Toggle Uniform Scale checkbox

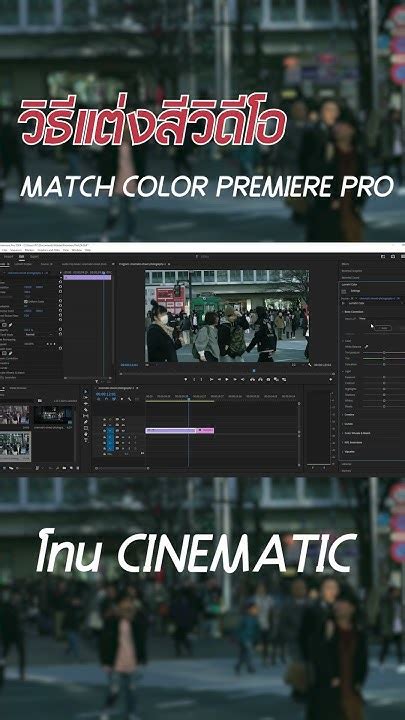pos(25,302)
